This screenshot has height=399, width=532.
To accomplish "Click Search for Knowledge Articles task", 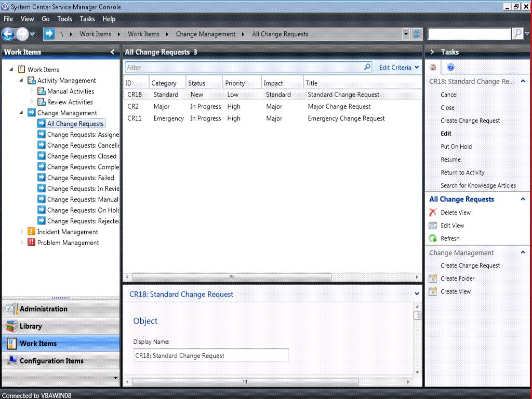I will [478, 185].
